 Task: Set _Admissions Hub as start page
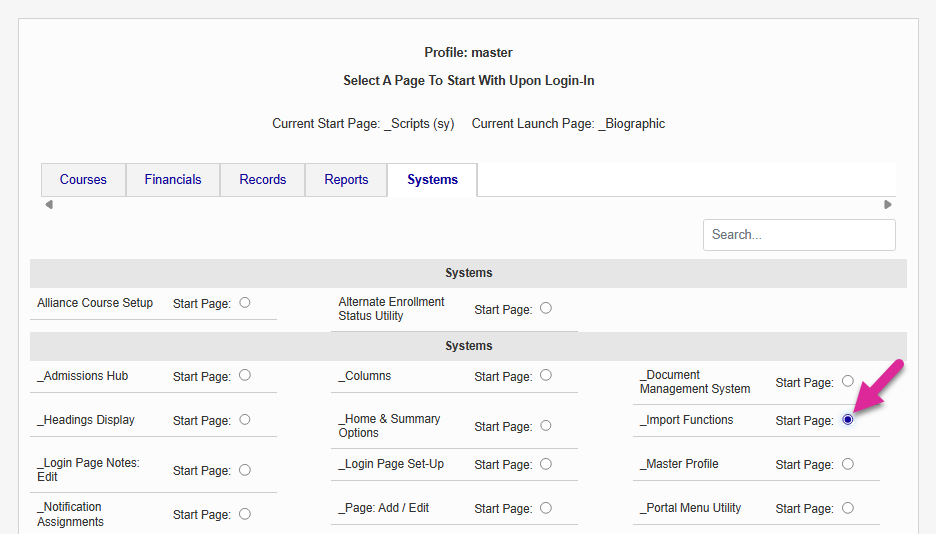pos(245,375)
